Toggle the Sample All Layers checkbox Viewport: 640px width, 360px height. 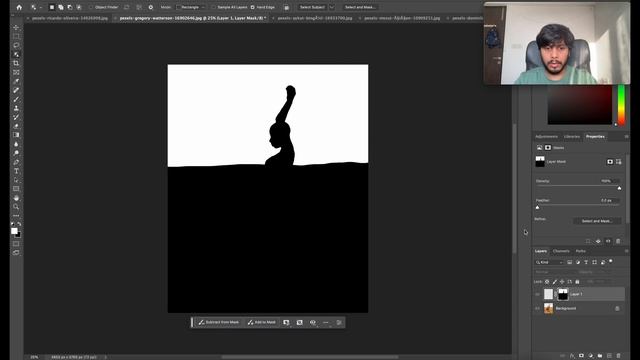tap(213, 7)
